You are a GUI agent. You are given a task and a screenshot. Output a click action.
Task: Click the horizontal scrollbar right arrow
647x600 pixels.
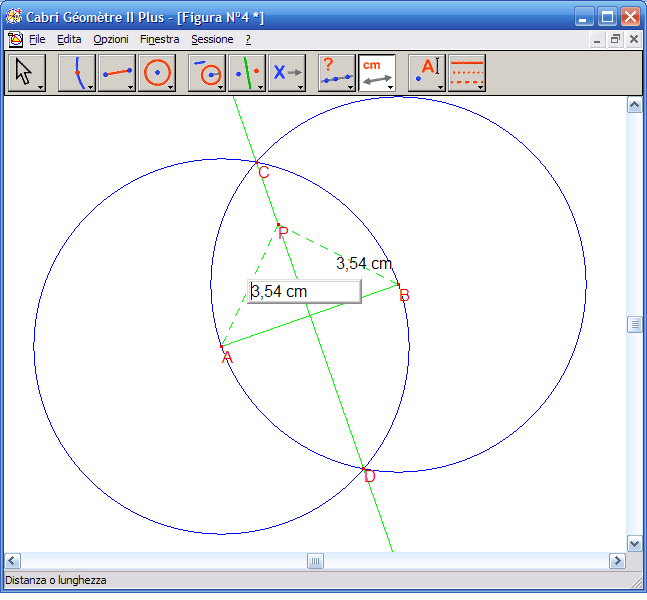[x=617, y=561]
